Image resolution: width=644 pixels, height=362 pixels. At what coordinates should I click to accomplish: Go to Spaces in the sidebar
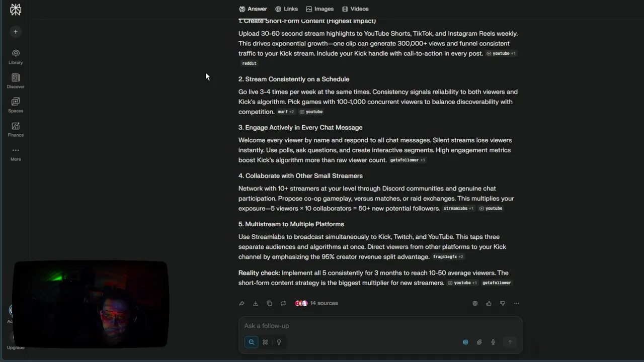click(x=16, y=105)
